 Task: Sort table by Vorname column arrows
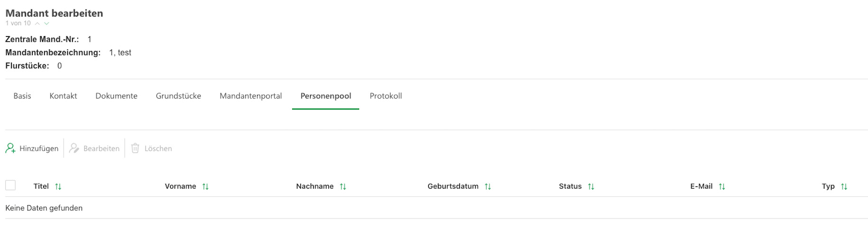(x=205, y=187)
